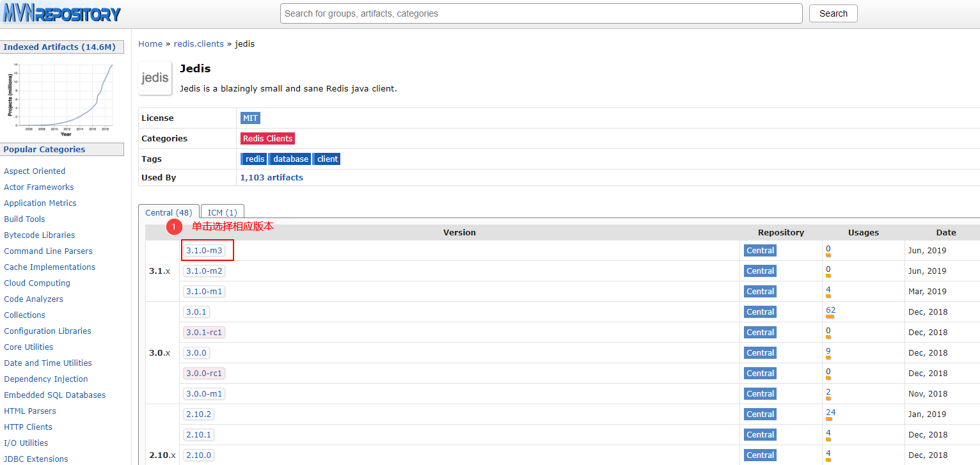This screenshot has width=980, height=465.
Task: View the 62 usages of version 3.0.1
Action: (830, 310)
